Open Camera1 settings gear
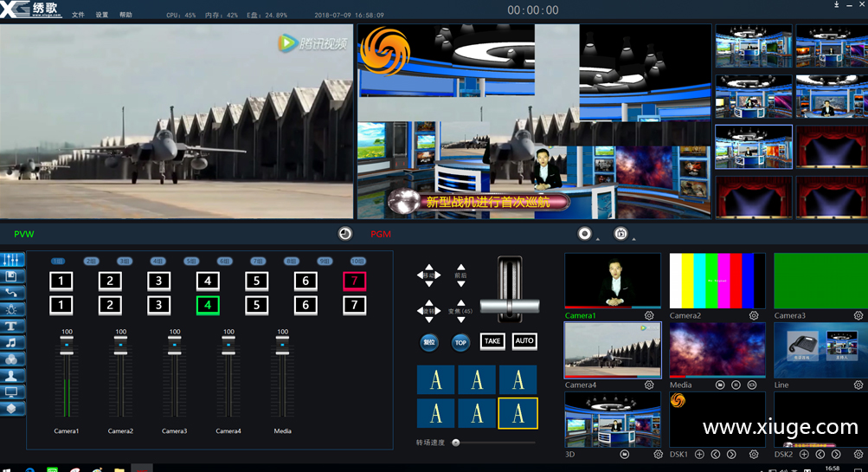Screen dimensions: 868x472 649,316
